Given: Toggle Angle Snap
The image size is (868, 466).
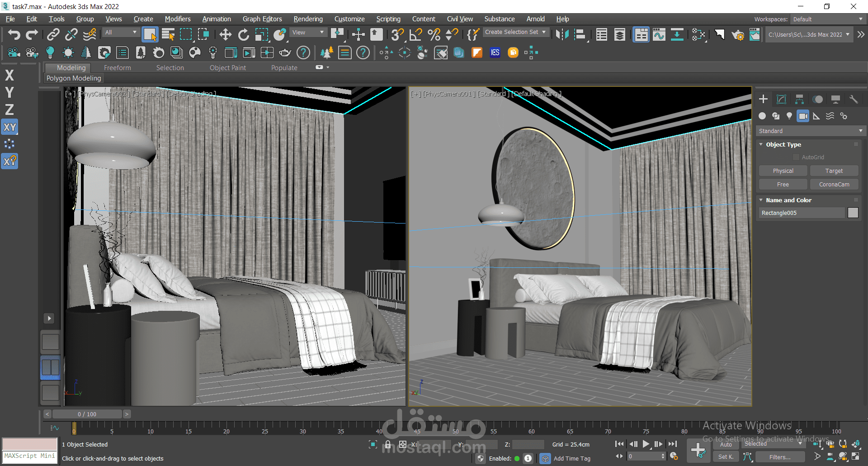Looking at the screenshot, I should (415, 34).
